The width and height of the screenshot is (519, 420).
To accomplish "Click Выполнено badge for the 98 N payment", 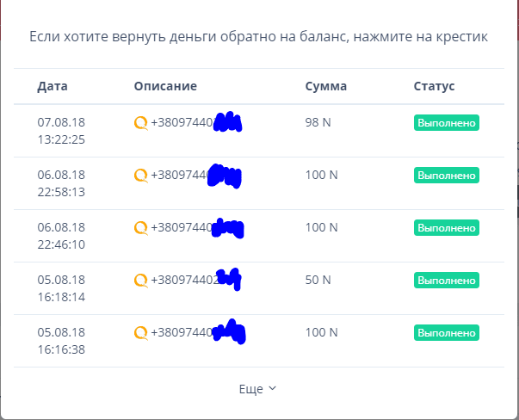I will (x=447, y=123).
